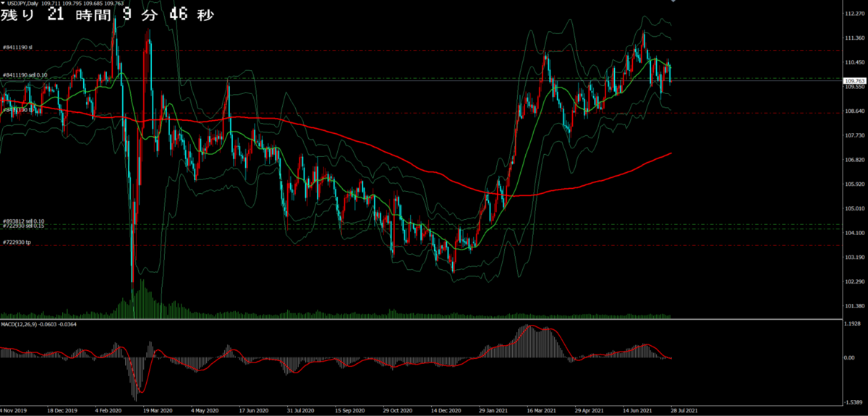Screen dimensions: 868x416
Task: Click the 107.730 price scale label
Action: coord(856,135)
